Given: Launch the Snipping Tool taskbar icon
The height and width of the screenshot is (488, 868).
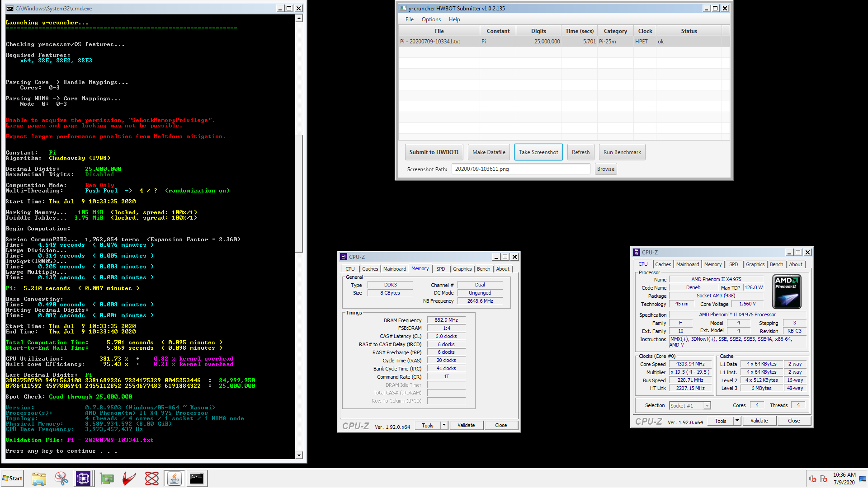Looking at the screenshot, I should [61, 479].
